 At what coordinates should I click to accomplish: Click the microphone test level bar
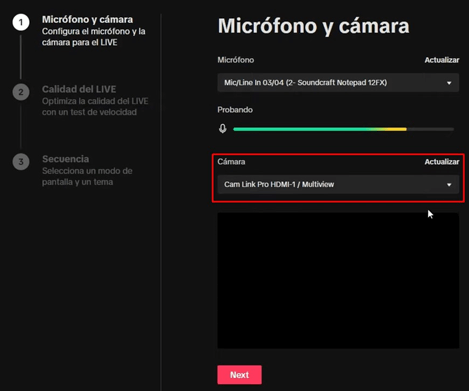tap(343, 129)
